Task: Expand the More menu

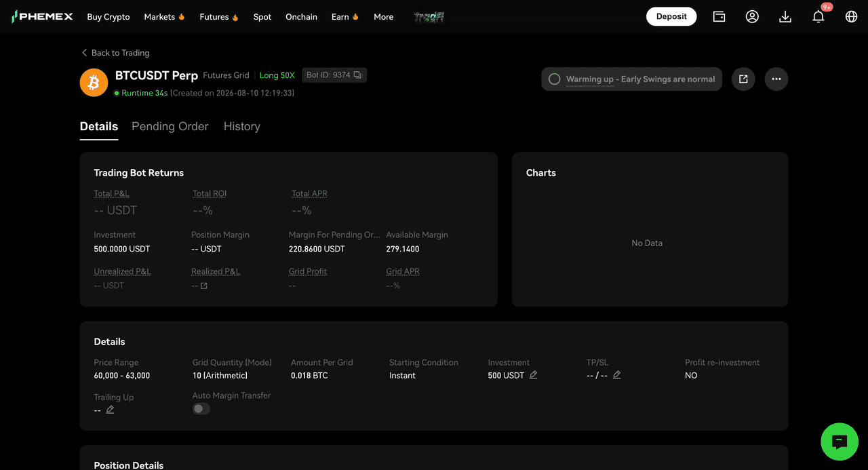Action: (384, 17)
